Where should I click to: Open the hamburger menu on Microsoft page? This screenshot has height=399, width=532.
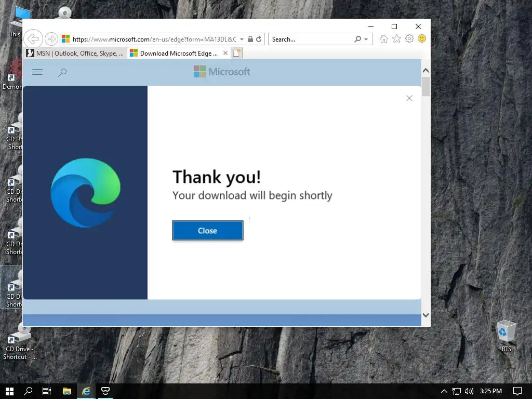(37, 72)
